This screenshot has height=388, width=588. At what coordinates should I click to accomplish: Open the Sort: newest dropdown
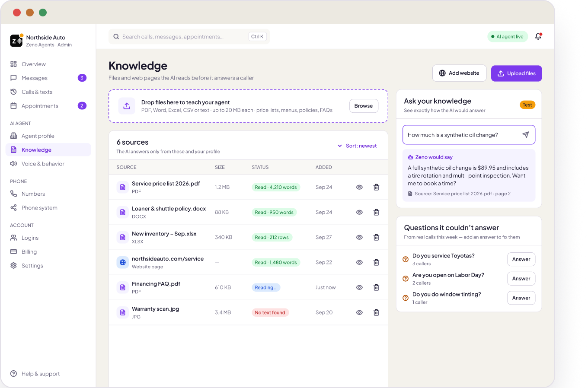[357, 146]
